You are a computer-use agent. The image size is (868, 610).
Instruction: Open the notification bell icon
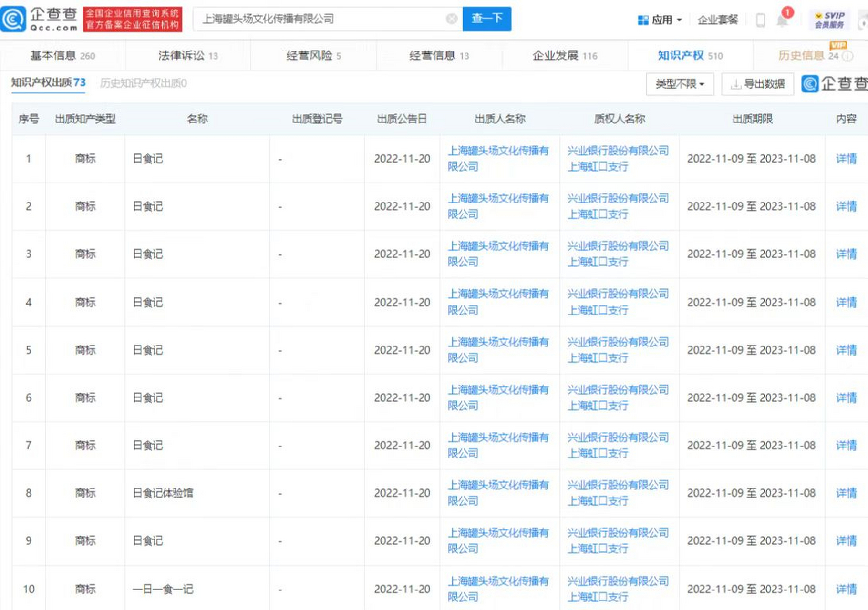coord(782,20)
